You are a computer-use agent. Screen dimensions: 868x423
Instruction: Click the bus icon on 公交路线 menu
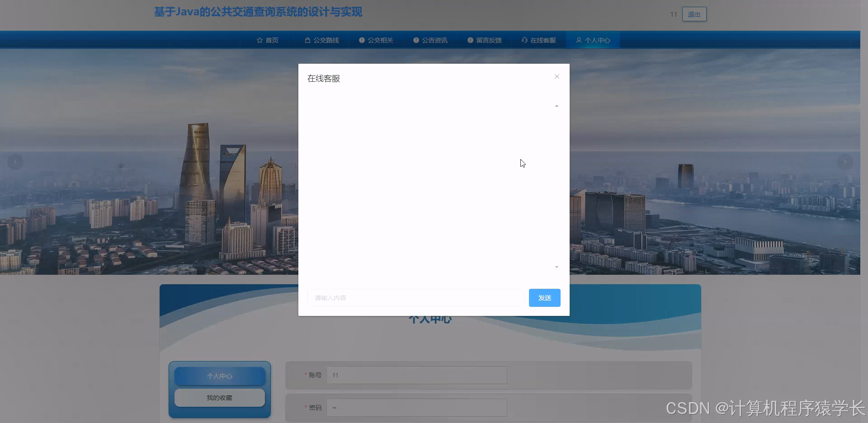(x=307, y=40)
